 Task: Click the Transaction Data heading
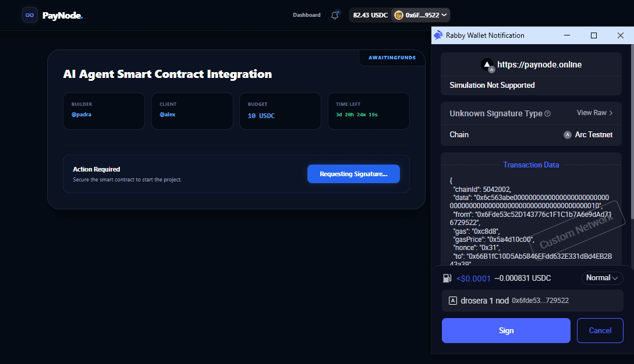point(531,165)
